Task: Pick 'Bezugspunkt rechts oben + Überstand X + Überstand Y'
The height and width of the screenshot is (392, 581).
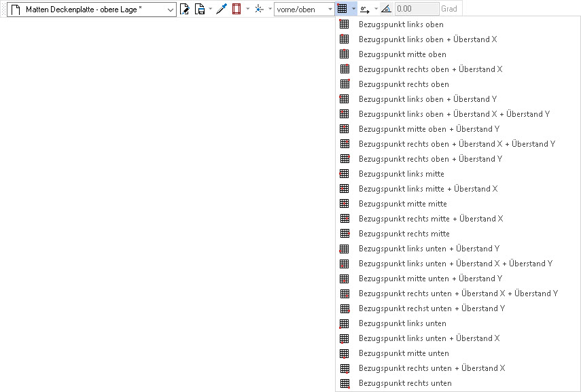Action: 458,144
